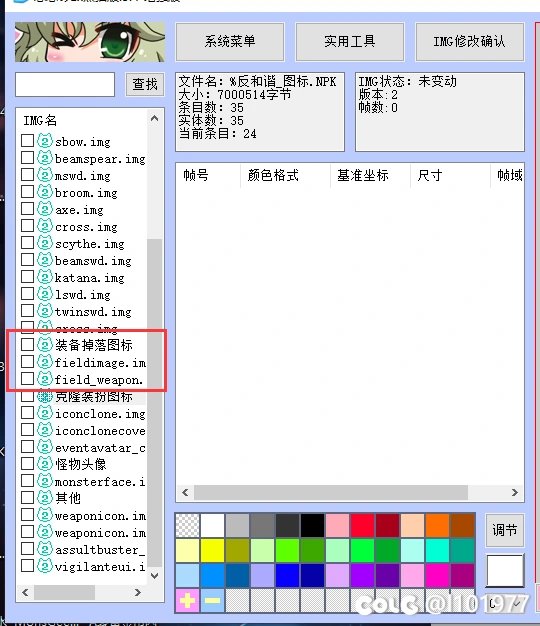Click the 查找 search button
The image size is (540, 626).
(145, 84)
